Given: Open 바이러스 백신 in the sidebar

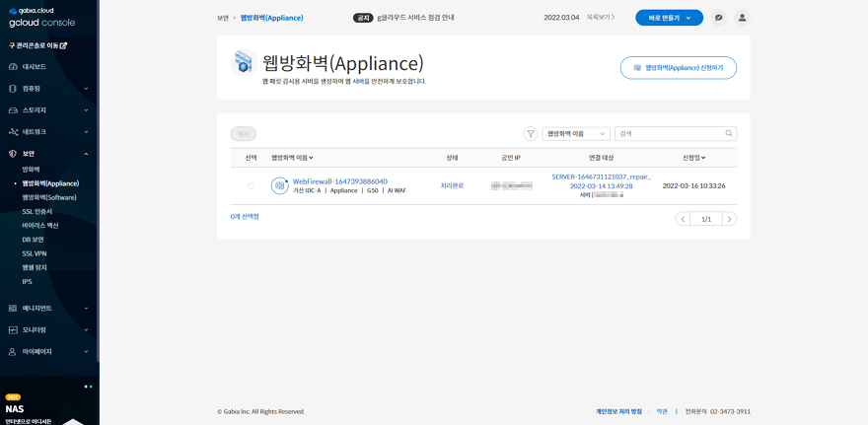Looking at the screenshot, I should click(39, 226).
